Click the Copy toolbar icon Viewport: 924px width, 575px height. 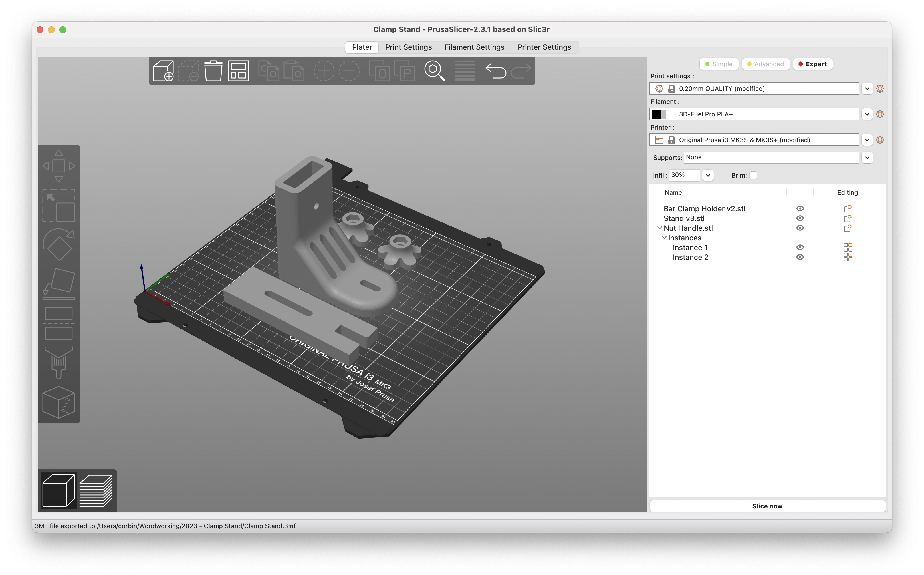click(x=268, y=71)
